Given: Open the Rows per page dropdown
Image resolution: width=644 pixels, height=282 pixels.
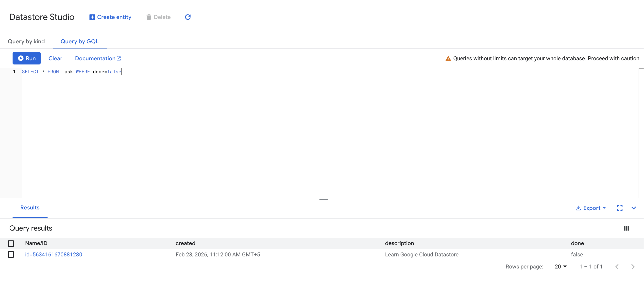Looking at the screenshot, I should [560, 266].
